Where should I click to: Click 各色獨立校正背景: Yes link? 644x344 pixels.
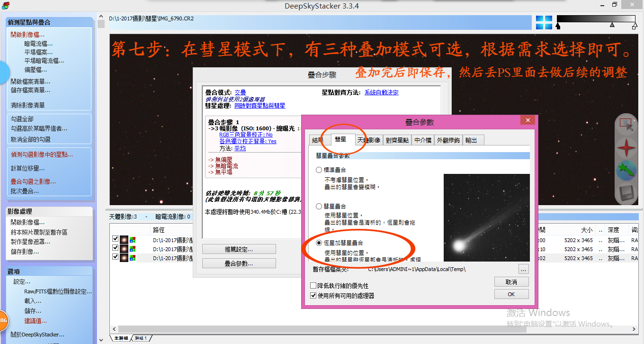click(x=248, y=141)
